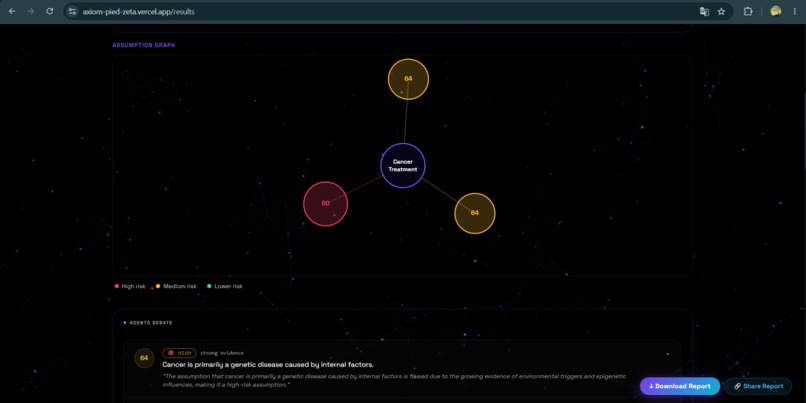Click the browser back arrow
The width and height of the screenshot is (806, 403).
pos(12,11)
